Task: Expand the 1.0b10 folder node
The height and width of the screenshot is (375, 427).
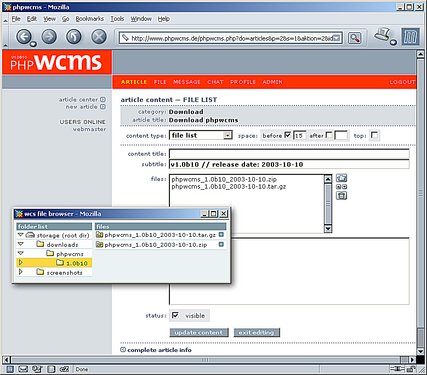Action: 21,263
